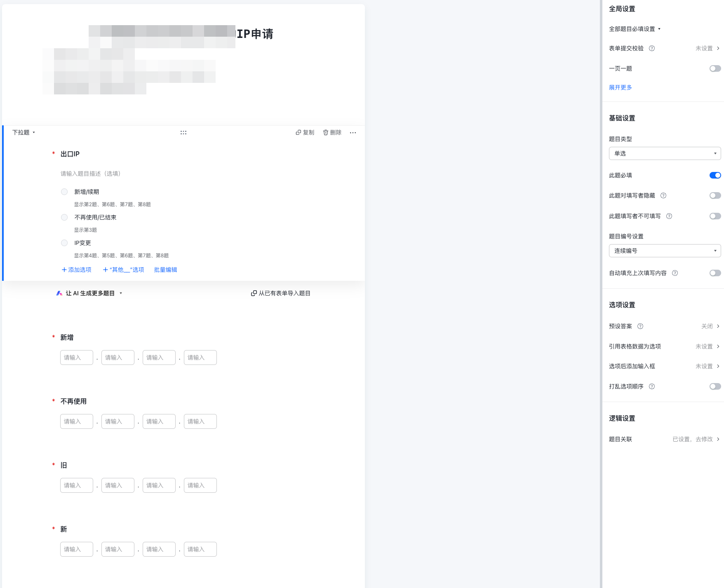Enable the 打乱选项顺序 switch
This screenshot has height=588, width=724.
pos(715,386)
